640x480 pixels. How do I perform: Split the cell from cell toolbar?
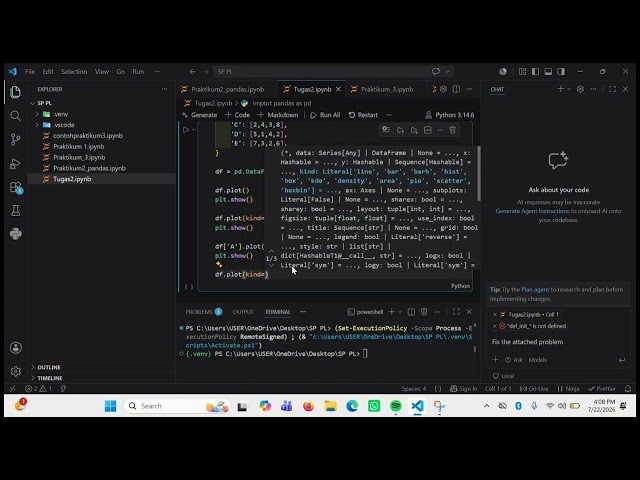[427, 130]
